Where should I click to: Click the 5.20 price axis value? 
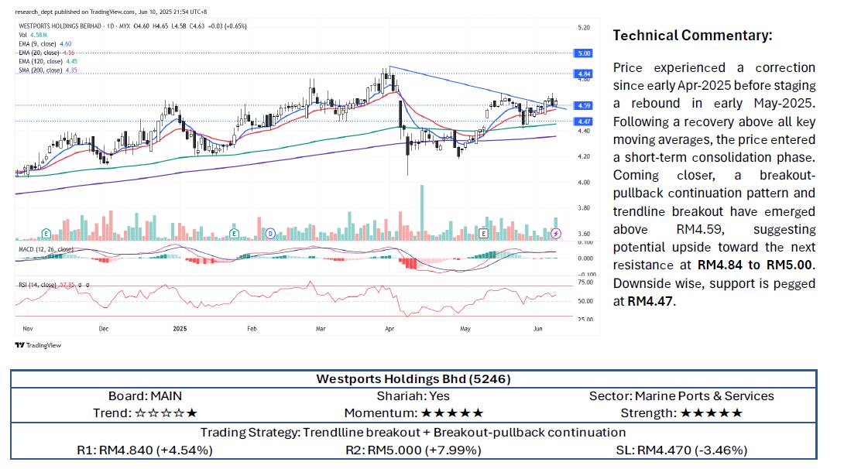[x=584, y=28]
